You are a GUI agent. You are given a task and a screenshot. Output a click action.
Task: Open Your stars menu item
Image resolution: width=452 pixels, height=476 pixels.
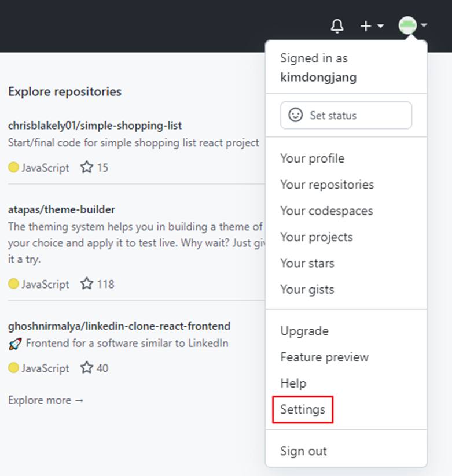point(307,263)
